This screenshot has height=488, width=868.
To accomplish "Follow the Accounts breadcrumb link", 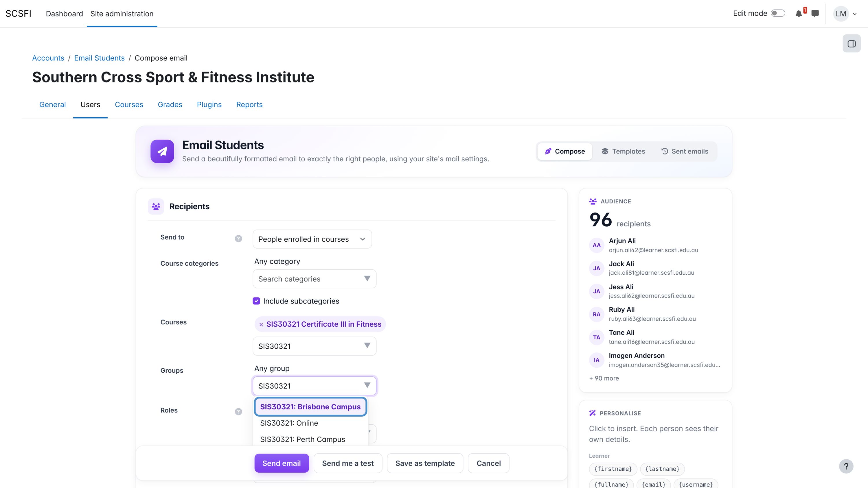I will [48, 58].
